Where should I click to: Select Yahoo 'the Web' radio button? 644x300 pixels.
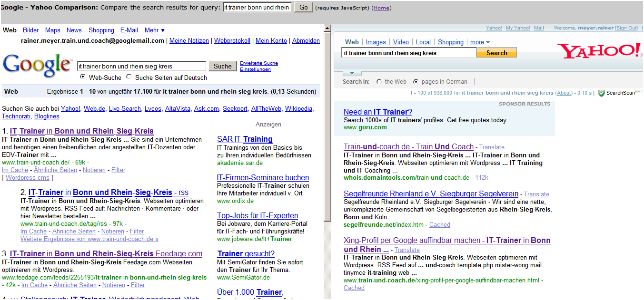click(379, 82)
